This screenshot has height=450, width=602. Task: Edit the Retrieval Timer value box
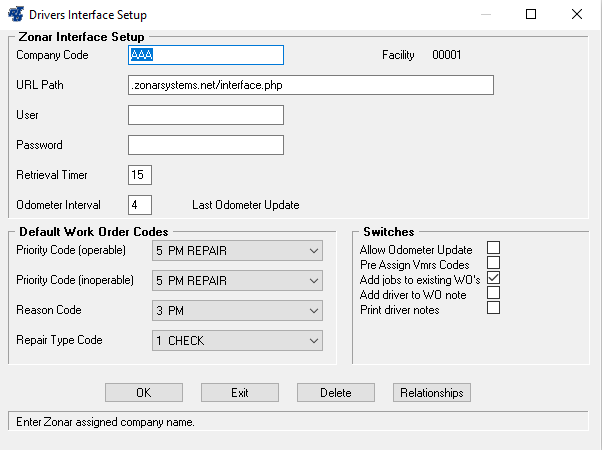pos(140,175)
